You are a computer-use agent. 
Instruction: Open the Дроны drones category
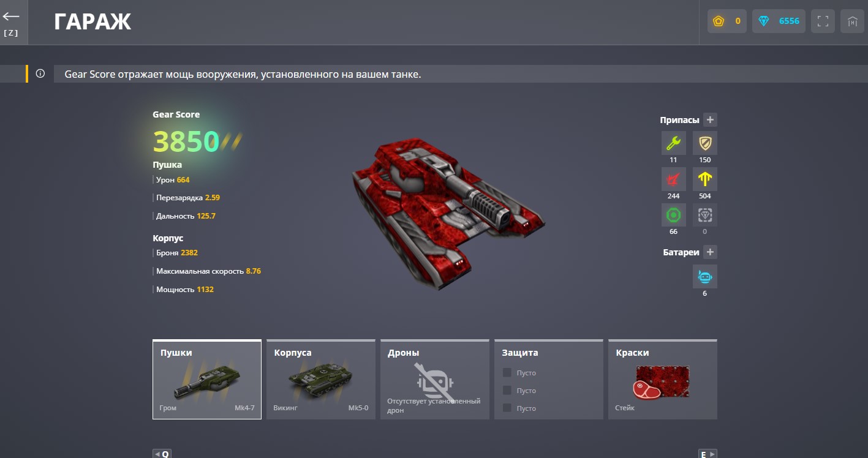tap(435, 380)
